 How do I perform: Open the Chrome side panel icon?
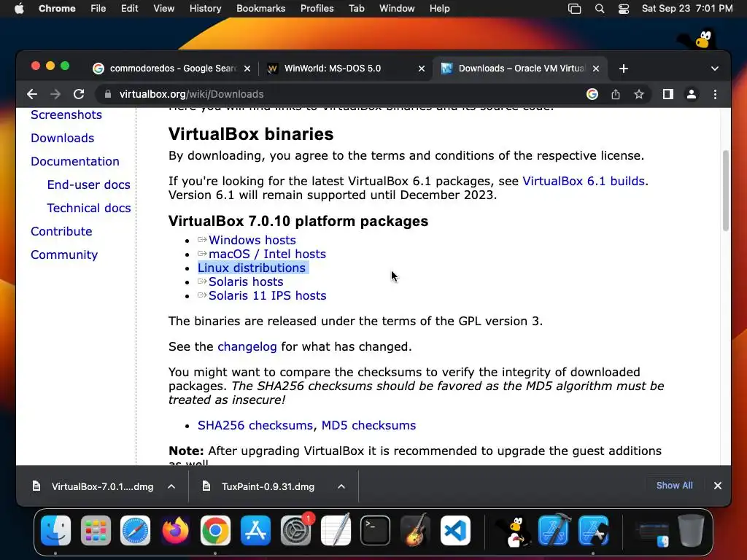[668, 94]
